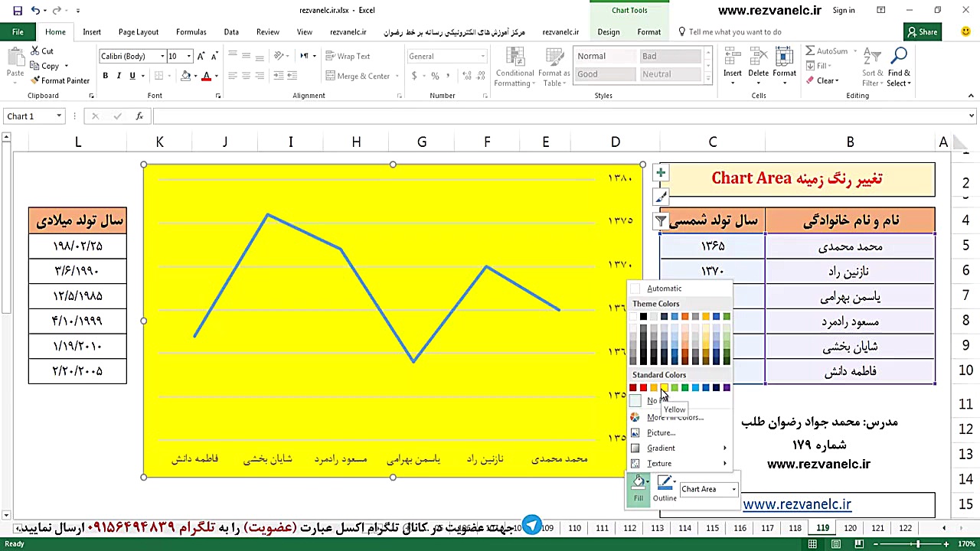Open Insert cells command

(733, 65)
